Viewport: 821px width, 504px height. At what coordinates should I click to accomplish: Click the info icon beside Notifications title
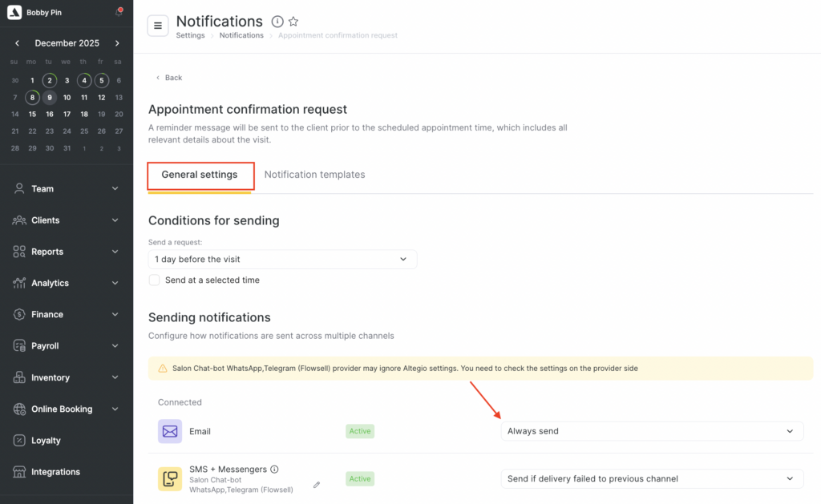[x=277, y=22]
